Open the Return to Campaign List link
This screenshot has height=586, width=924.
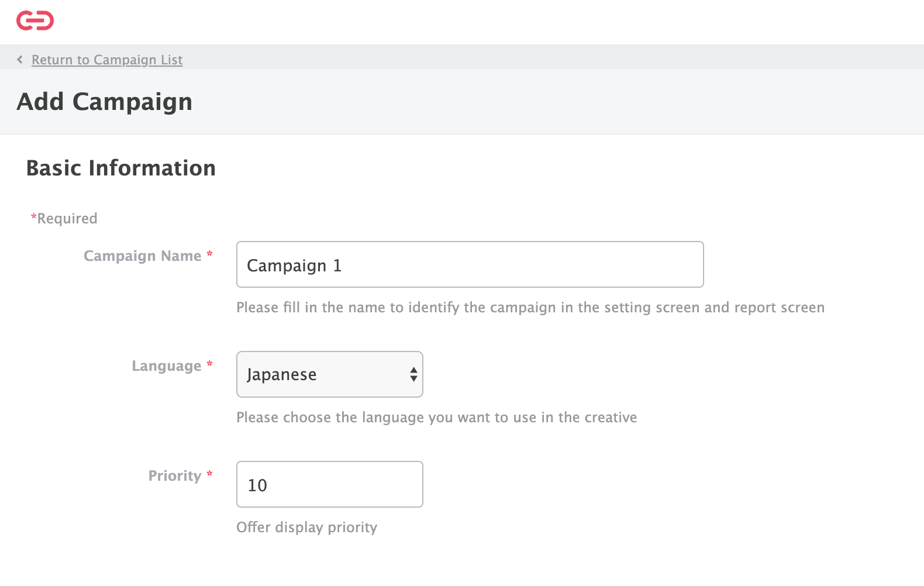[x=107, y=60]
